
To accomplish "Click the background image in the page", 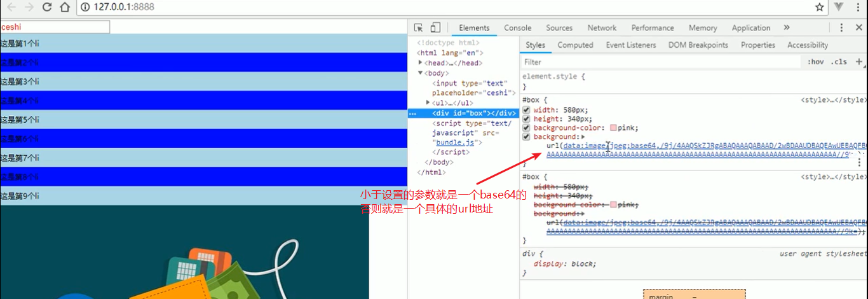I will point(184,252).
